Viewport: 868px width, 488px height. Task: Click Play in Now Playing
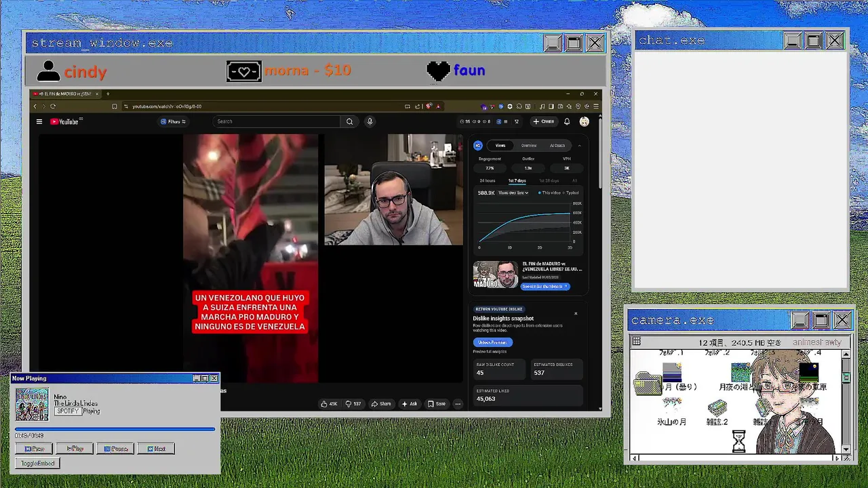[x=75, y=449]
